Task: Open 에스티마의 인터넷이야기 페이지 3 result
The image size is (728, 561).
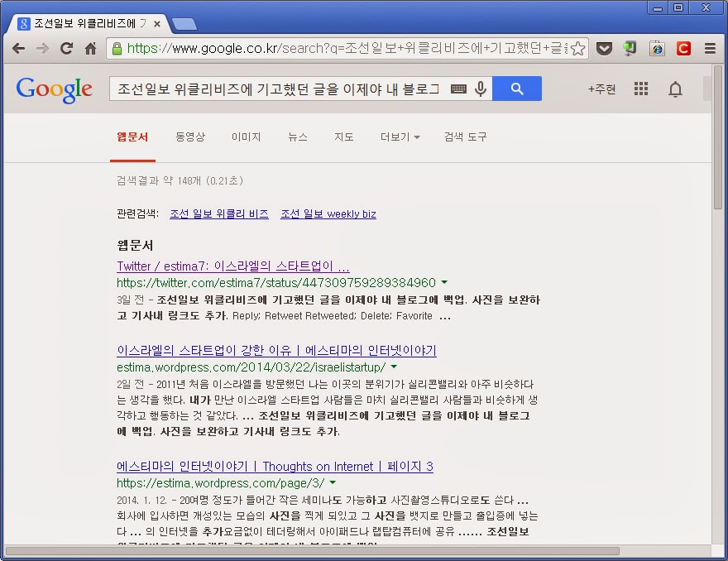Action: 275,467
